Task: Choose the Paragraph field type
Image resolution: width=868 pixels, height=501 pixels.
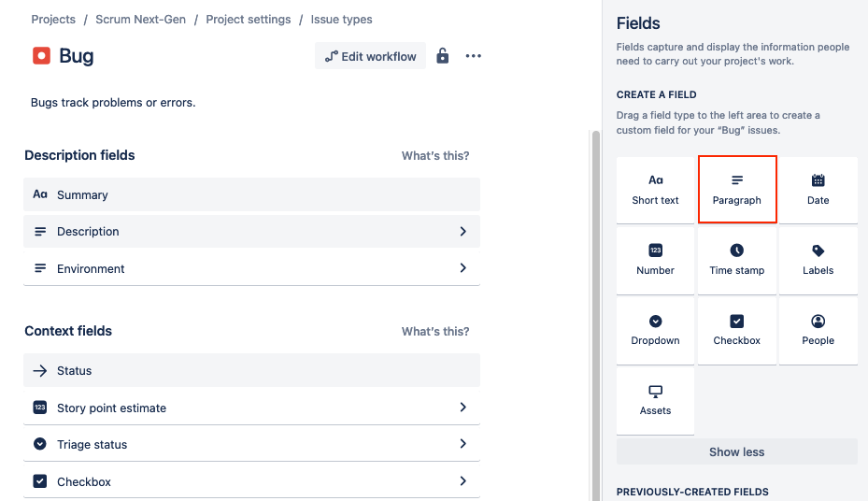Action: click(x=737, y=190)
